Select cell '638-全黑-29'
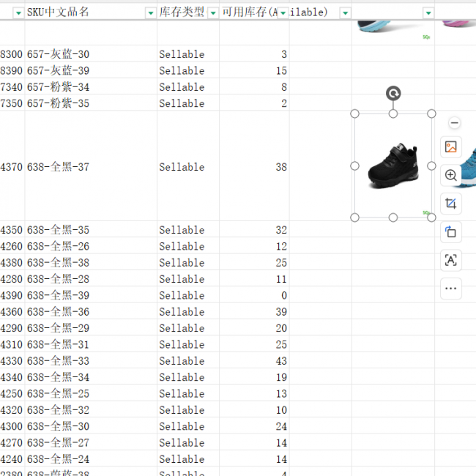The image size is (476, 476). tap(91, 328)
